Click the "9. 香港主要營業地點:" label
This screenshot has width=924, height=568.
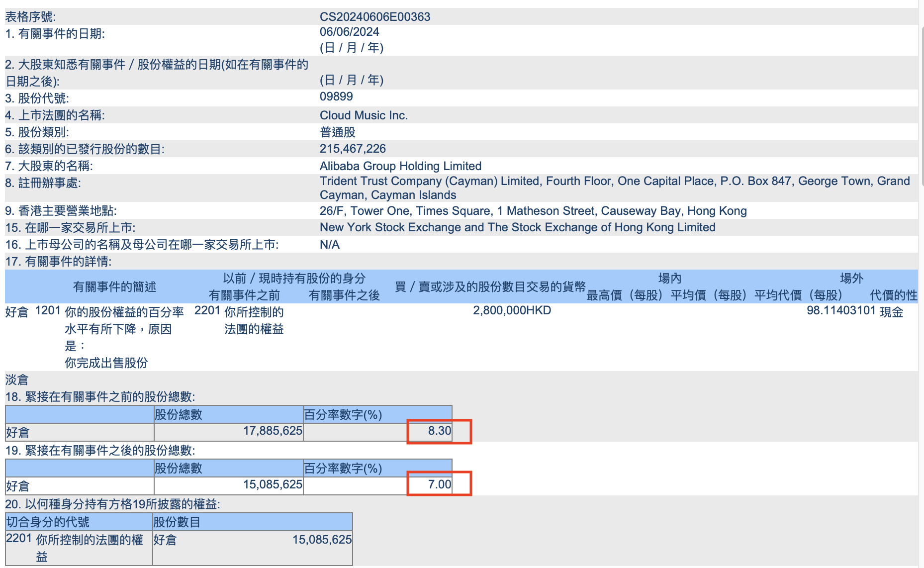[61, 211]
